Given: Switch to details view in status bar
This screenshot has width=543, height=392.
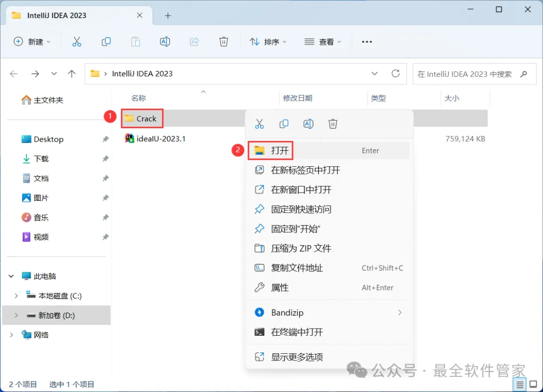Looking at the screenshot, I should pyautogui.click(x=519, y=384).
